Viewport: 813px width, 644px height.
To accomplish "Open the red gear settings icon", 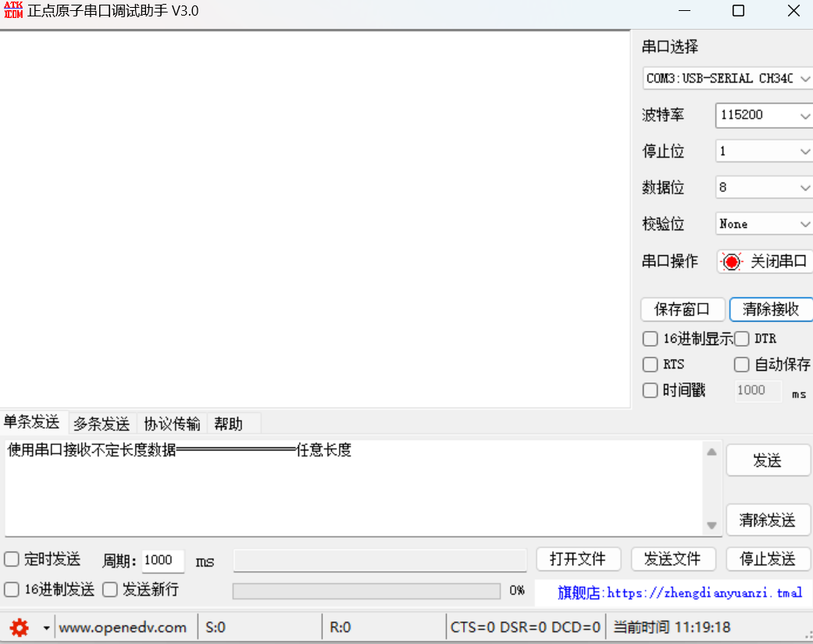I will tap(20, 628).
